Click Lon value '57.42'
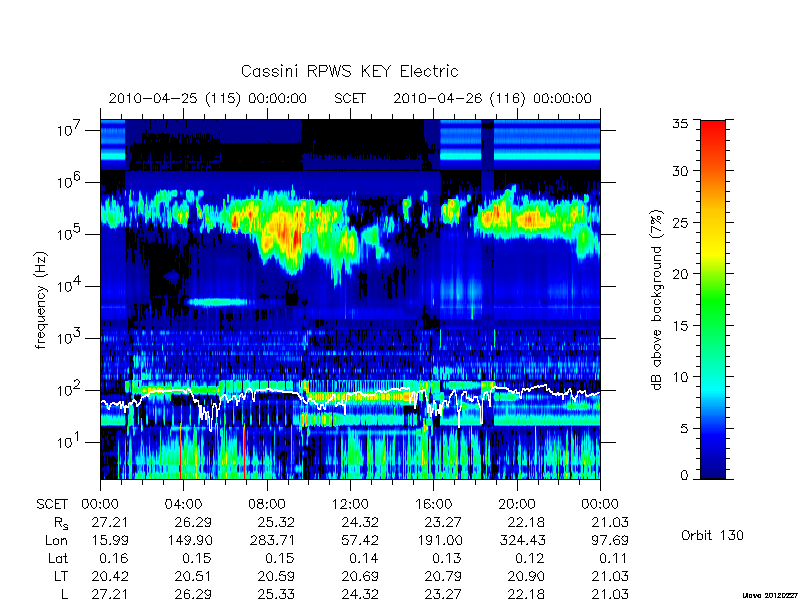The height and width of the screenshot is (600, 800). [360, 540]
